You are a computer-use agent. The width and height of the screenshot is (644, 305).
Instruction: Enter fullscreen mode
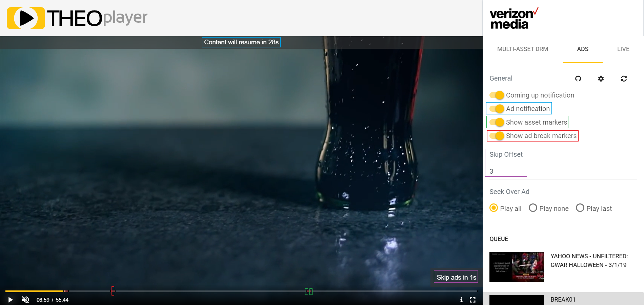click(x=472, y=300)
